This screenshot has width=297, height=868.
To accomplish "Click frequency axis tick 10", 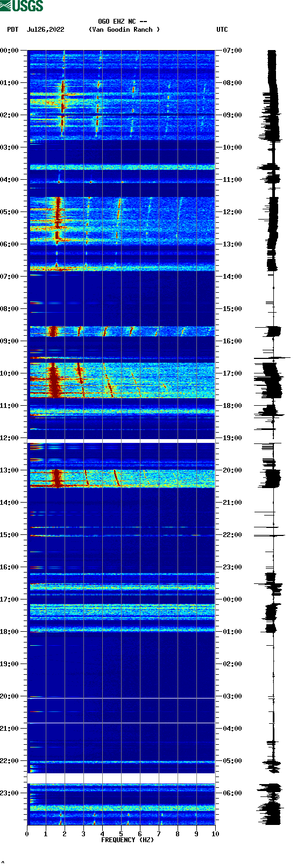I will [x=215, y=834].
